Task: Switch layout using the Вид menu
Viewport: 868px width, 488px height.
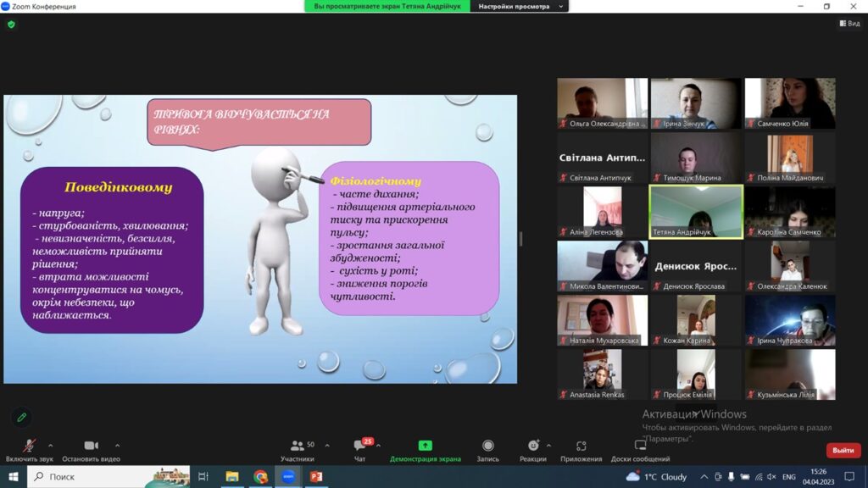Action: coord(849,25)
